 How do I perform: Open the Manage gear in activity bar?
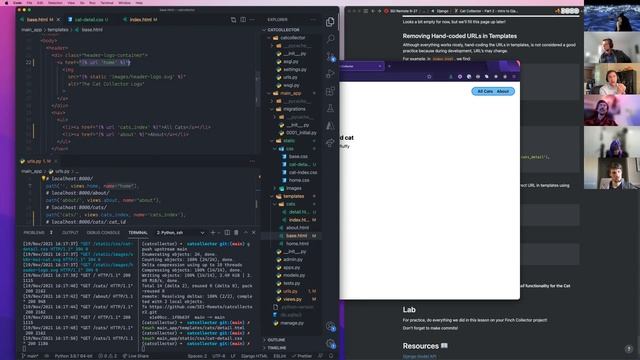[x=330, y=344]
